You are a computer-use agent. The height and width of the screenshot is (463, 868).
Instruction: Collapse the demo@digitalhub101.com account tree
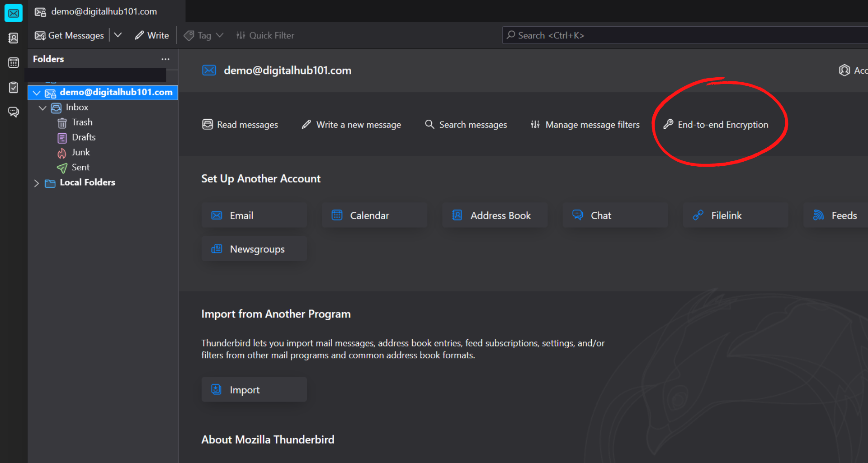[37, 93]
